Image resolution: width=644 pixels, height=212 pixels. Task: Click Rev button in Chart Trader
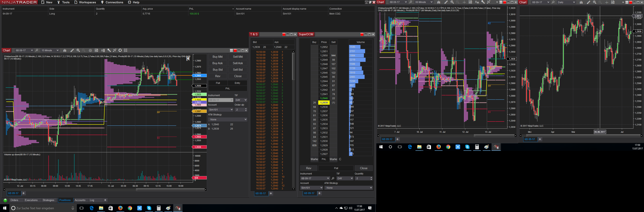218,76
